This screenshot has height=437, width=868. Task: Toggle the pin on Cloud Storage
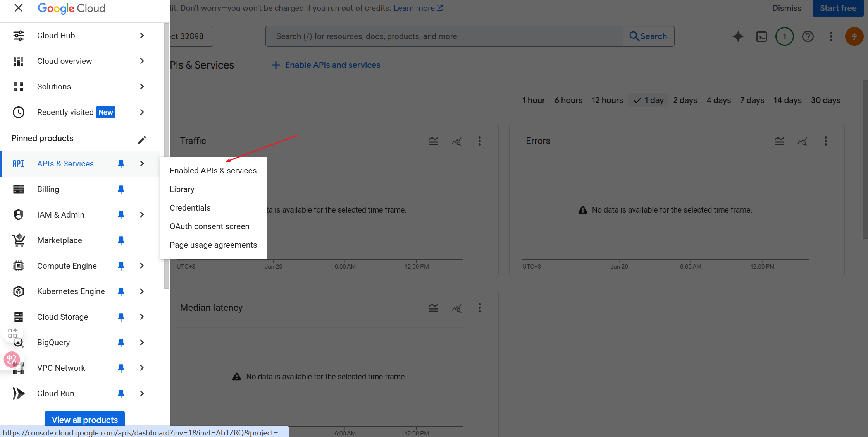pos(121,317)
